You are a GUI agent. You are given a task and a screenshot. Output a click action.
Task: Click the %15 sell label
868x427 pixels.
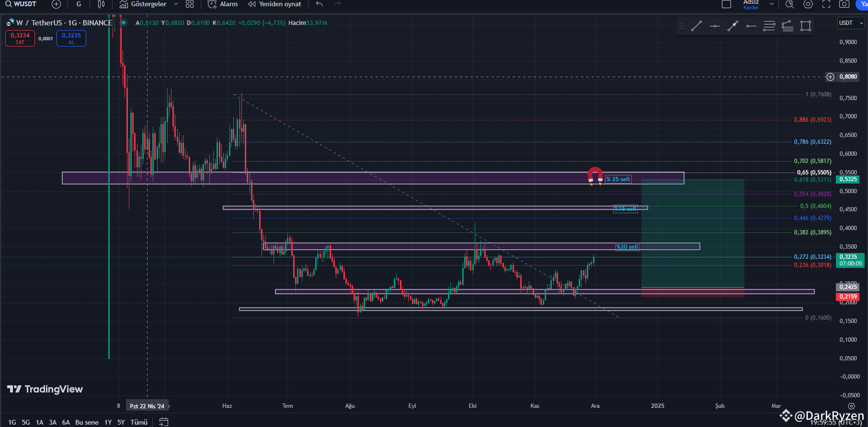click(x=626, y=209)
